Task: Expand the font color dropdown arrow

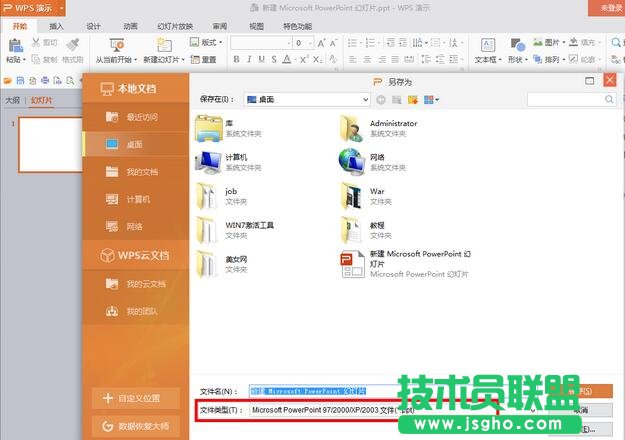Action: tap(295, 60)
